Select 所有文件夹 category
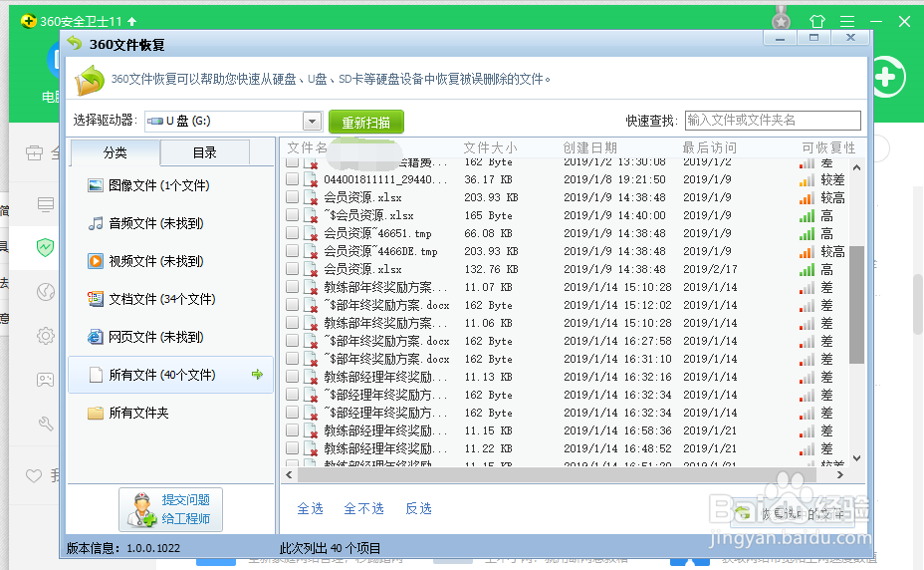 point(171,413)
